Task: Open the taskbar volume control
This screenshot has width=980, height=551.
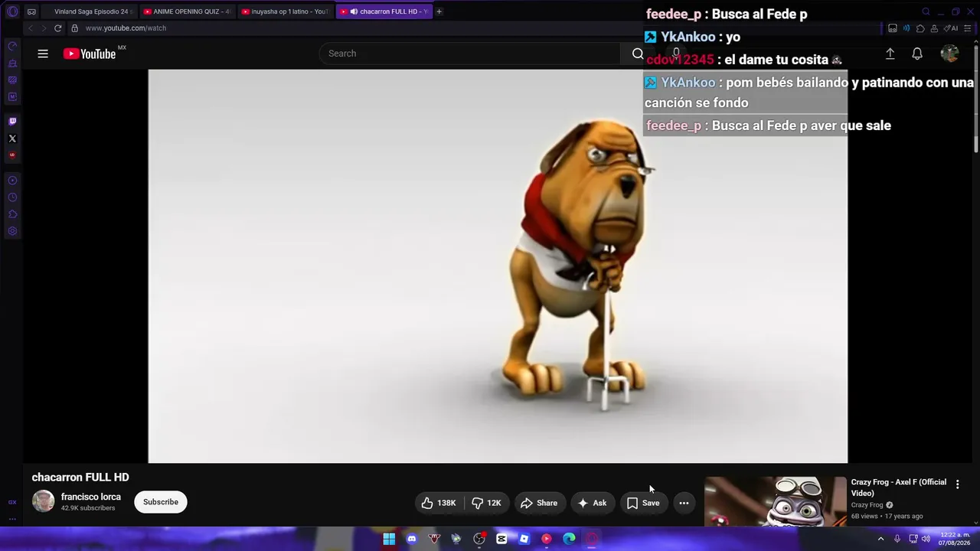Action: coord(926,539)
